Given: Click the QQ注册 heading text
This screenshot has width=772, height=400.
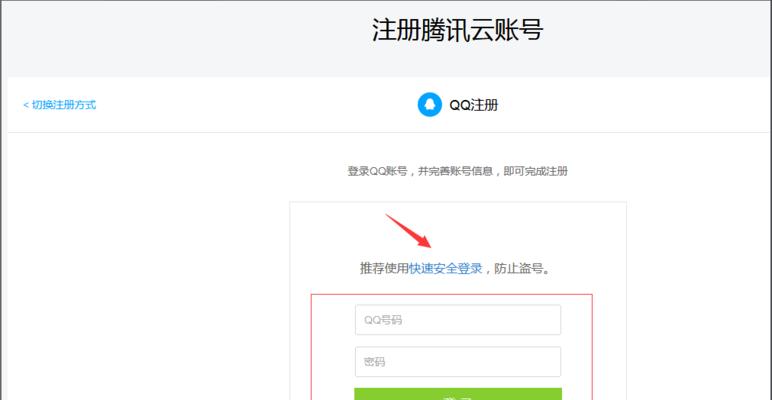Looking at the screenshot, I should tap(474, 105).
